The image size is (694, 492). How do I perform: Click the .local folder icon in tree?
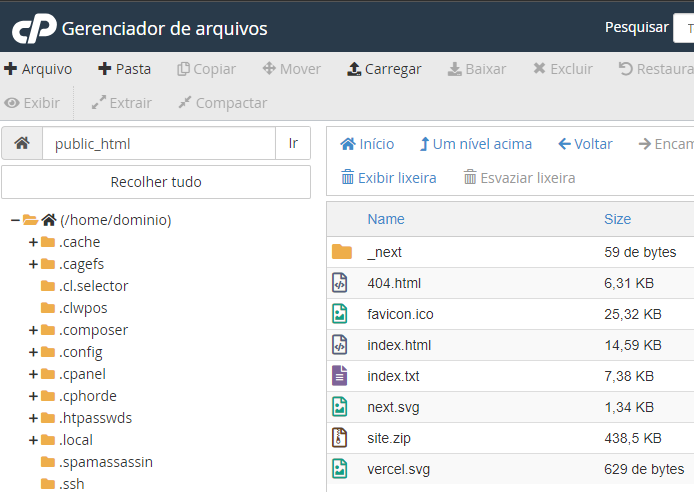[x=48, y=440]
